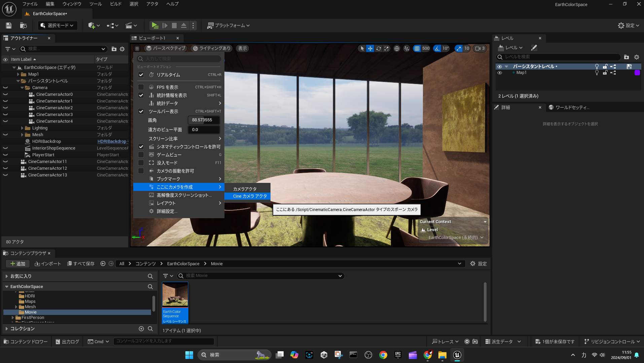Uncheck the リアルタイム checkbox
This screenshot has width=644, height=363.
point(141,75)
